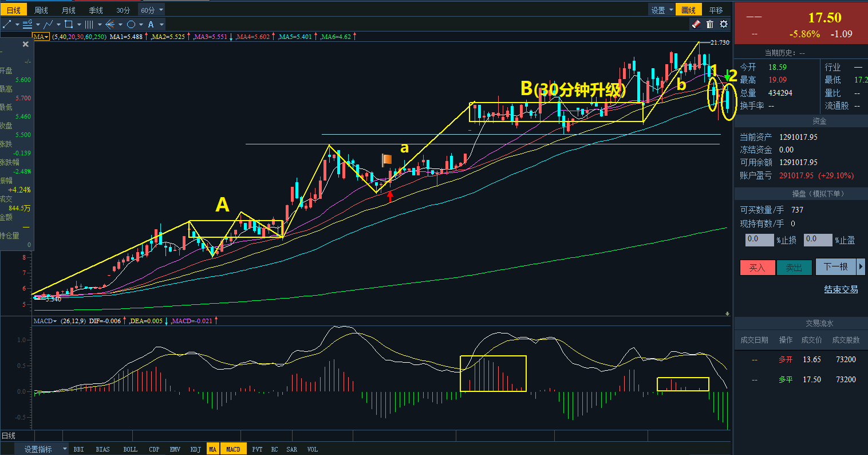Open the MACD indicator selector dropdown
This screenshot has height=455, width=868.
pyautogui.click(x=46, y=321)
